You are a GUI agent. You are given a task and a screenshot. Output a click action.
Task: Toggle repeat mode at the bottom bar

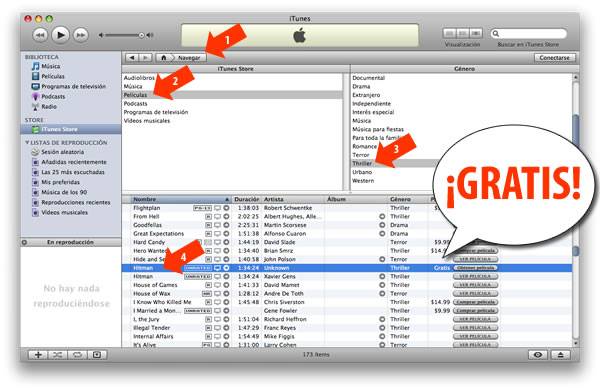(77, 355)
